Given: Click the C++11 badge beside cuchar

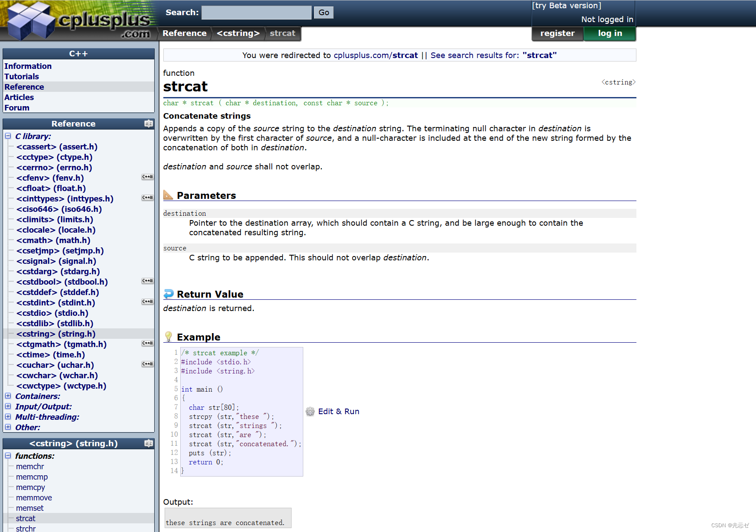Looking at the screenshot, I should 148,364.
